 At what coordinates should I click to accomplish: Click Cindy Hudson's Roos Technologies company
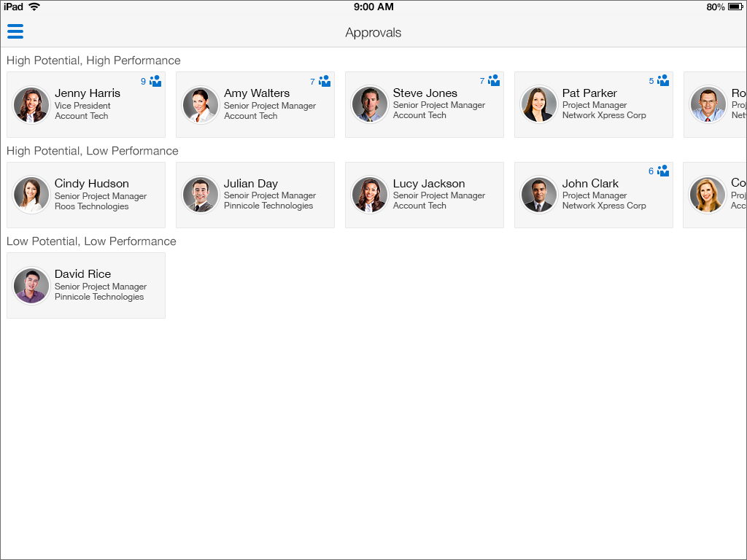click(x=91, y=206)
